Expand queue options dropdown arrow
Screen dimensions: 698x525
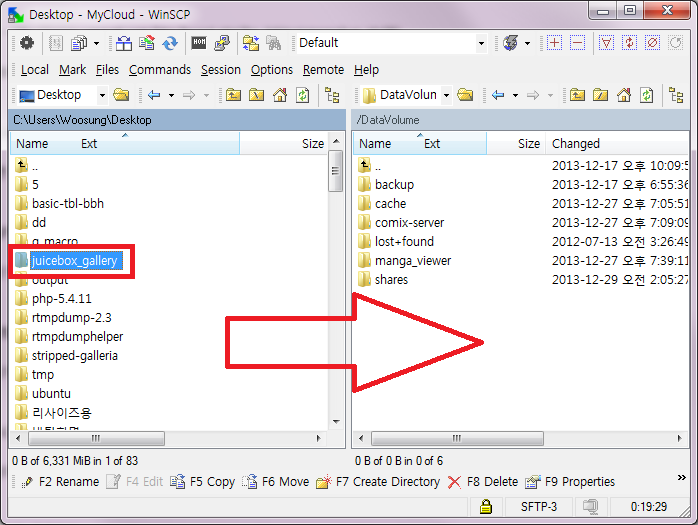(x=528, y=44)
